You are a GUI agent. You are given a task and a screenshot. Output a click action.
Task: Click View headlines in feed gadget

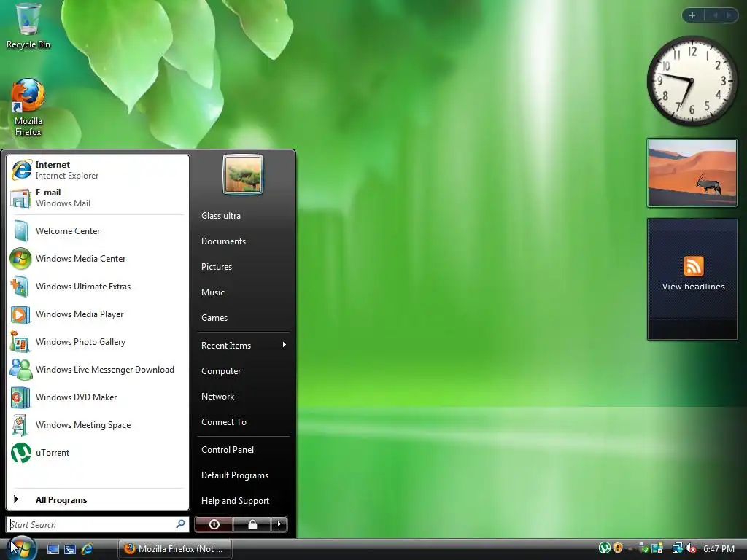point(693,287)
